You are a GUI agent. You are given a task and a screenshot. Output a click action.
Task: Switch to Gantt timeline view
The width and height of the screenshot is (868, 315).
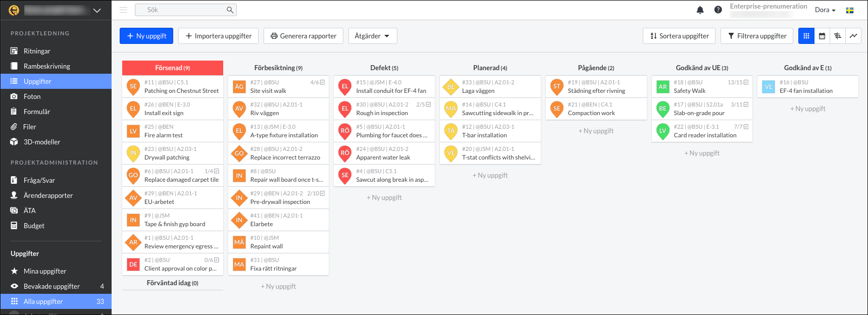pyautogui.click(x=838, y=36)
